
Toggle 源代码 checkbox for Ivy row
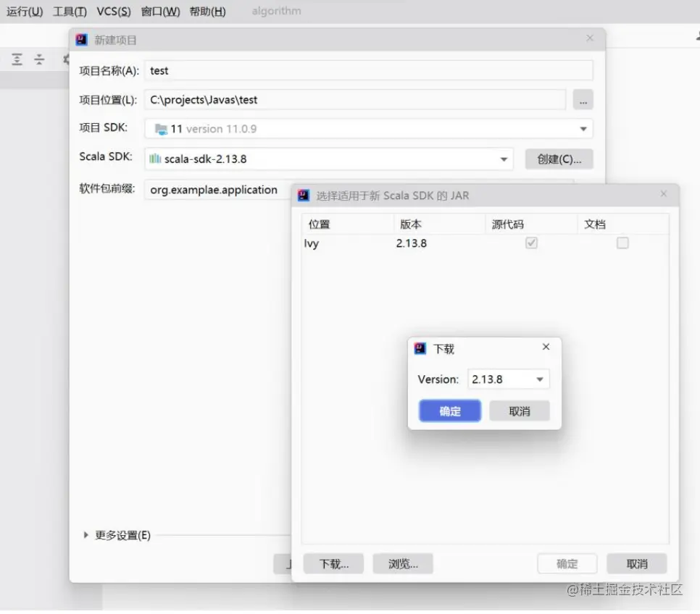click(x=531, y=243)
